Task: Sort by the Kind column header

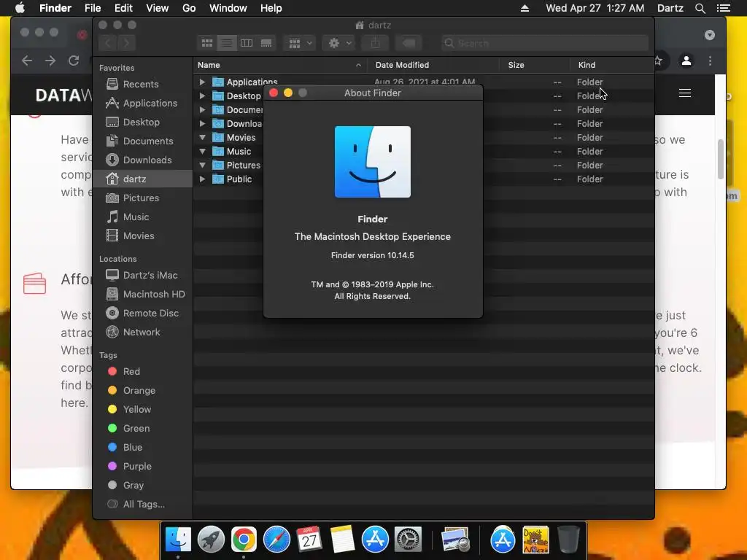Action: (x=612, y=65)
